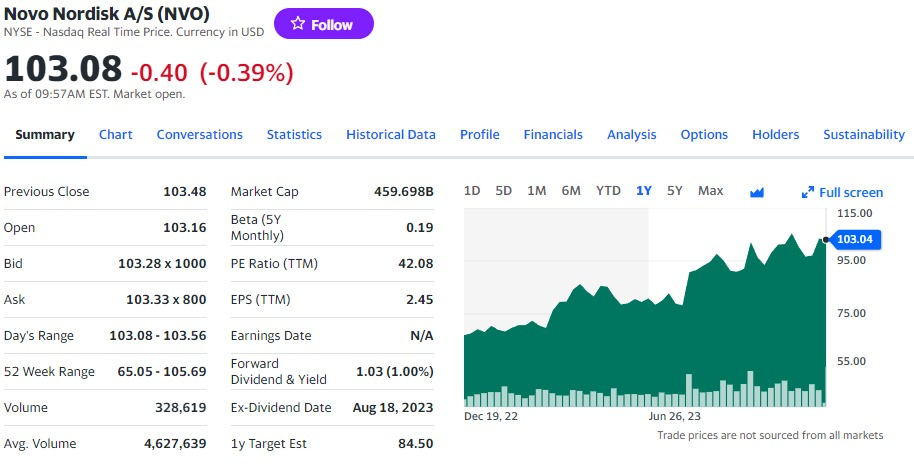
Task: Go to the Options tab
Action: click(x=704, y=135)
